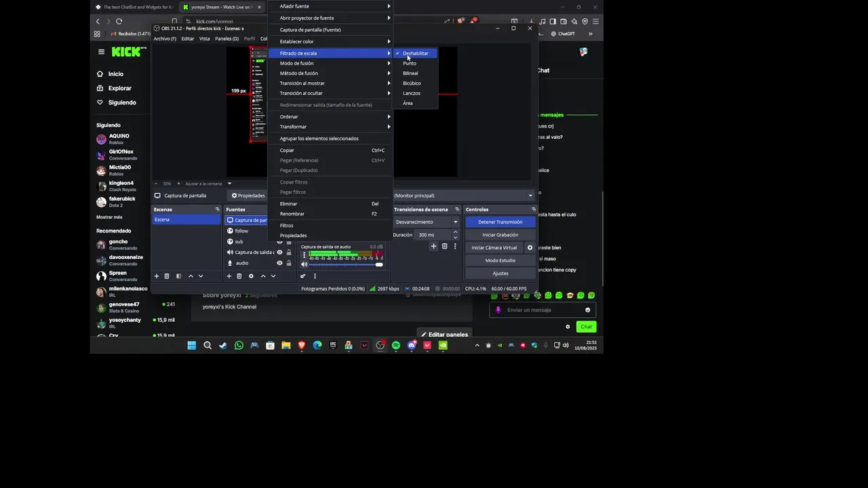Open advanced audio properties gears icon in mixer
The width and height of the screenshot is (868, 488).
pos(303,276)
